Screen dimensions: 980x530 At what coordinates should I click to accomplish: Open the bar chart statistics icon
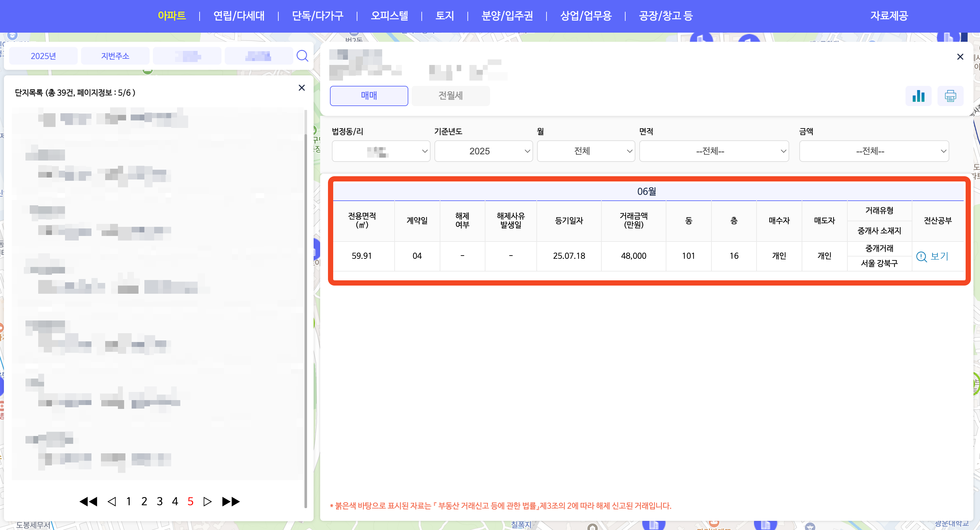[x=918, y=96]
